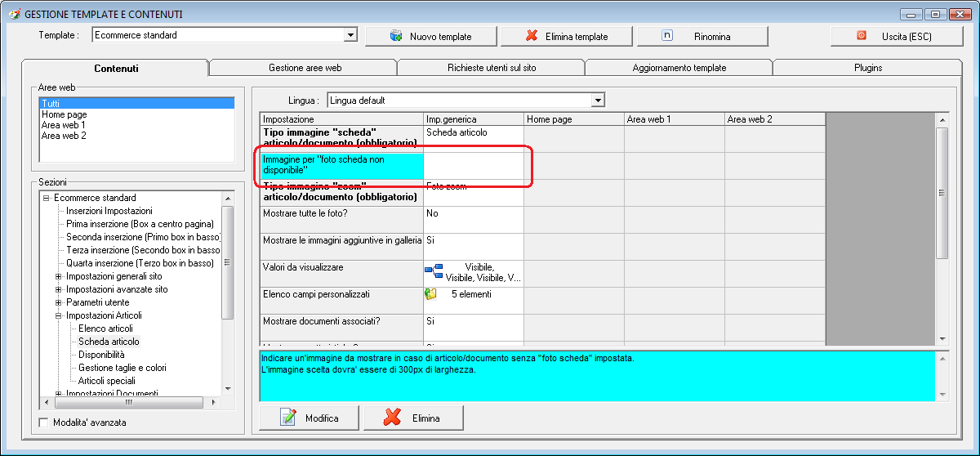Open Richieste utenti sul sito tab

point(492,68)
